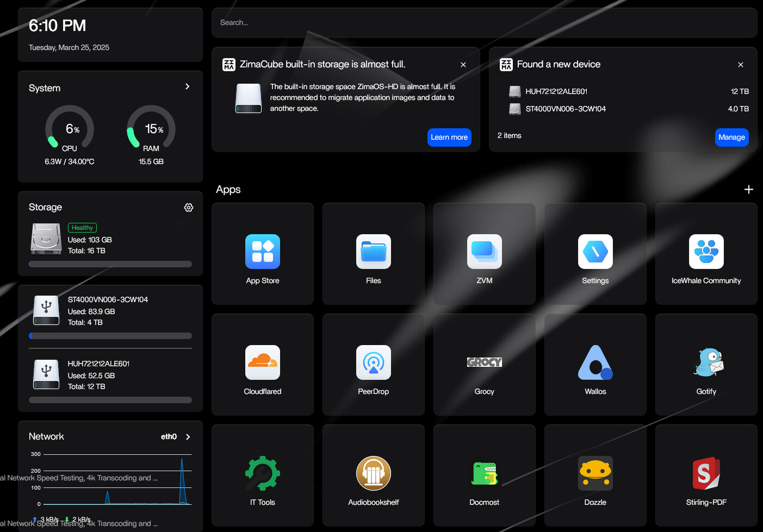Click the HUH721212ALE601 usage bar
Image resolution: width=763 pixels, height=532 pixels.
click(110, 400)
